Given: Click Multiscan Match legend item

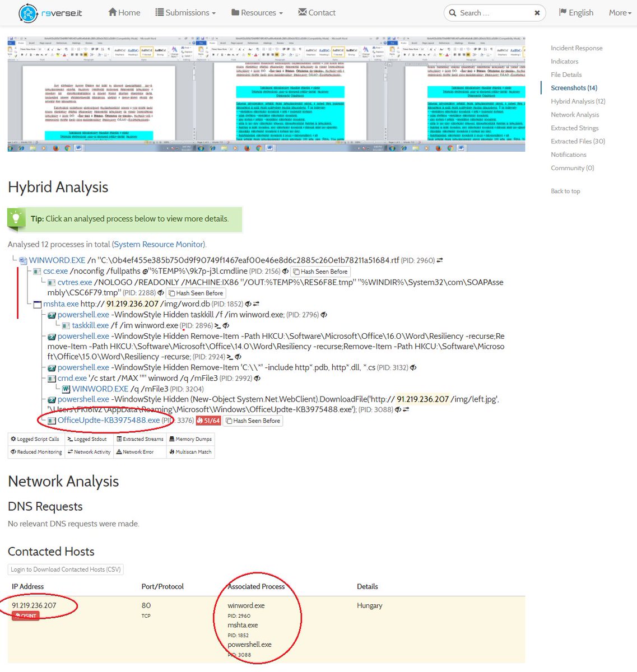Looking at the screenshot, I should [x=190, y=452].
